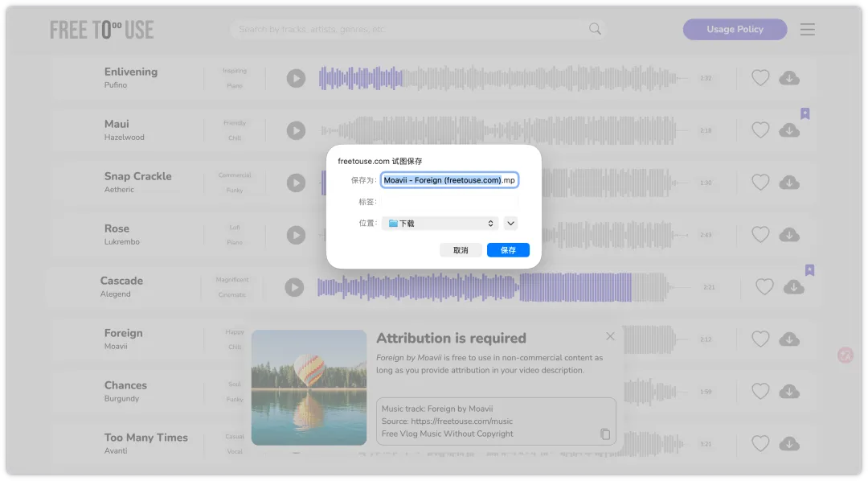Edit the 保存为 filename field
Viewport: 868px width, 481px height.
point(449,180)
